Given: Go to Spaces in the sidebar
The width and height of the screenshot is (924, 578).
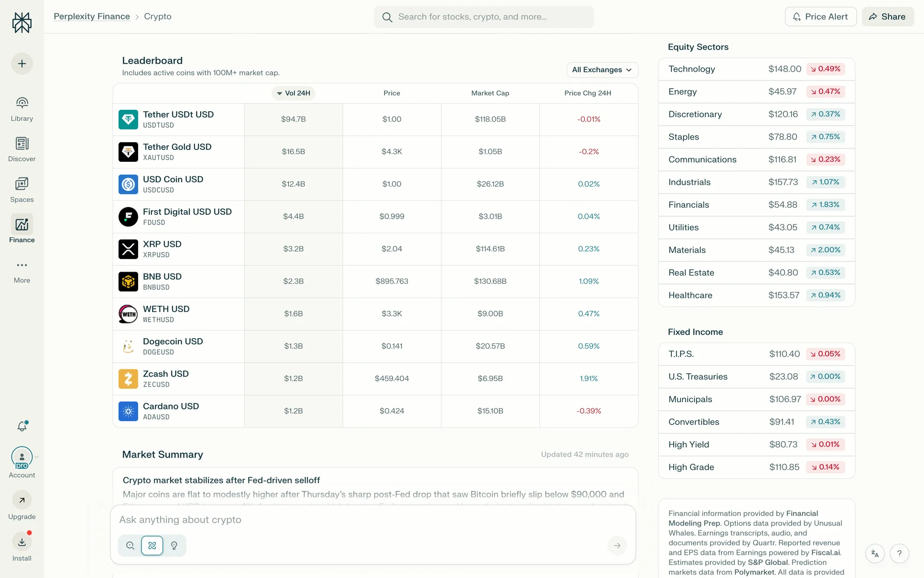Looking at the screenshot, I should 22,184.
